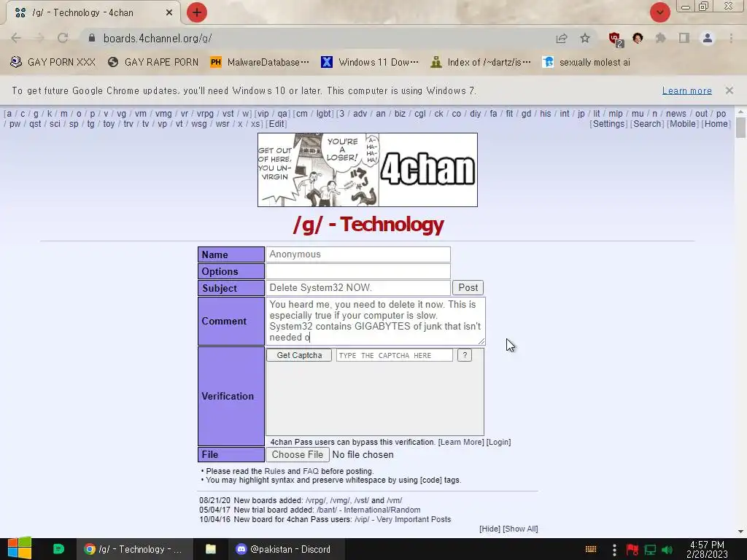Dismiss the Chrome update infobar

point(729,90)
